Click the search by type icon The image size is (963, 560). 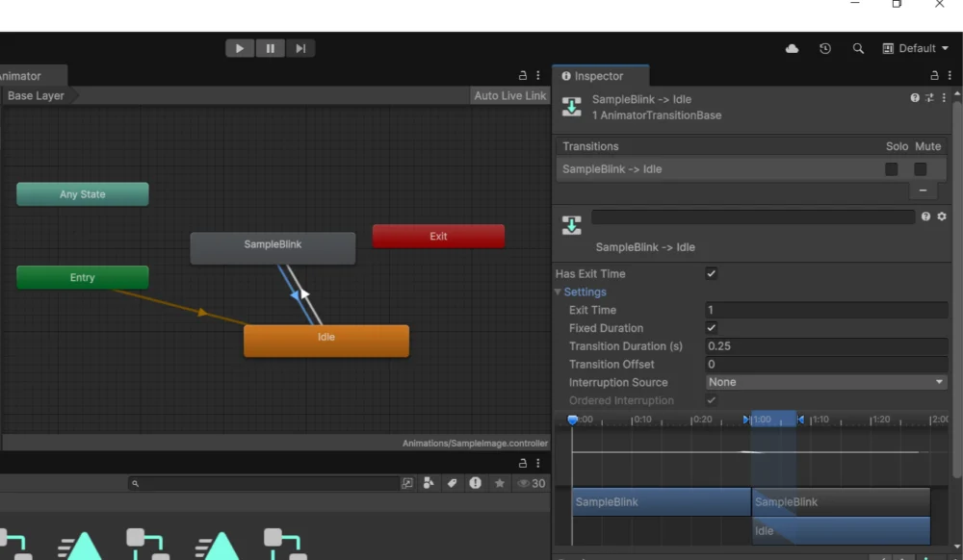point(429,483)
